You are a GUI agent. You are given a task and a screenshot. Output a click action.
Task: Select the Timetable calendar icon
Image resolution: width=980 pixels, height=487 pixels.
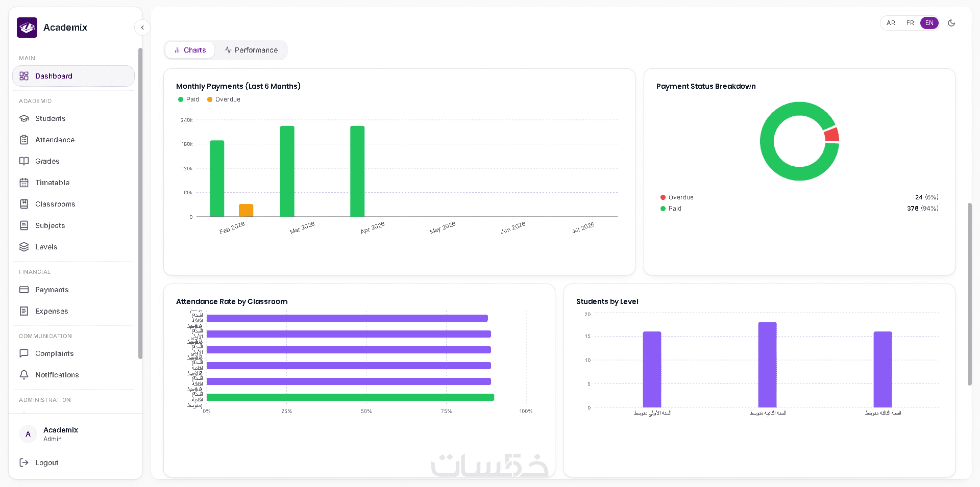pos(24,183)
